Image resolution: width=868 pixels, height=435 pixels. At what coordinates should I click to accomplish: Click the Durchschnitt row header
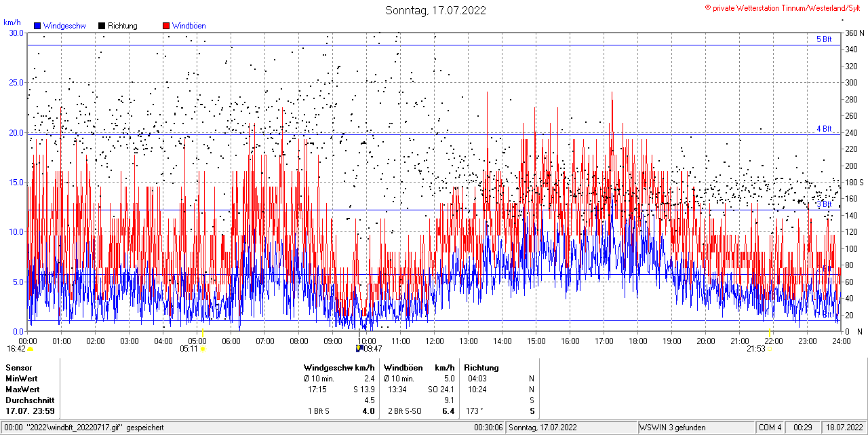click(x=30, y=400)
